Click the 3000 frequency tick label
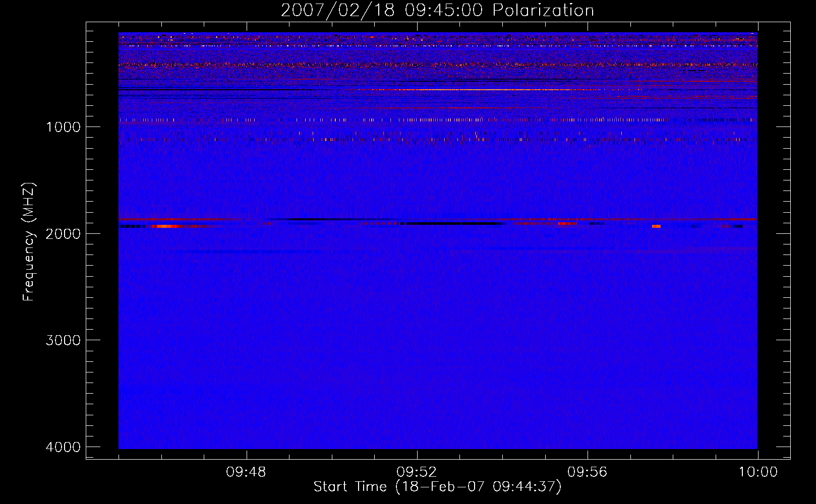The height and width of the screenshot is (504, 816). click(63, 340)
